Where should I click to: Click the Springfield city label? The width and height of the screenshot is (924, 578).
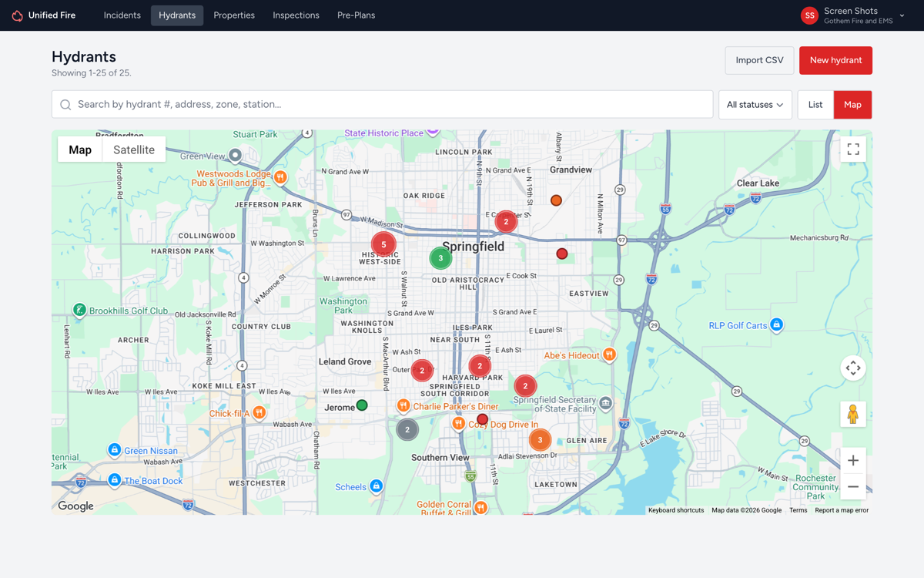[x=474, y=247]
